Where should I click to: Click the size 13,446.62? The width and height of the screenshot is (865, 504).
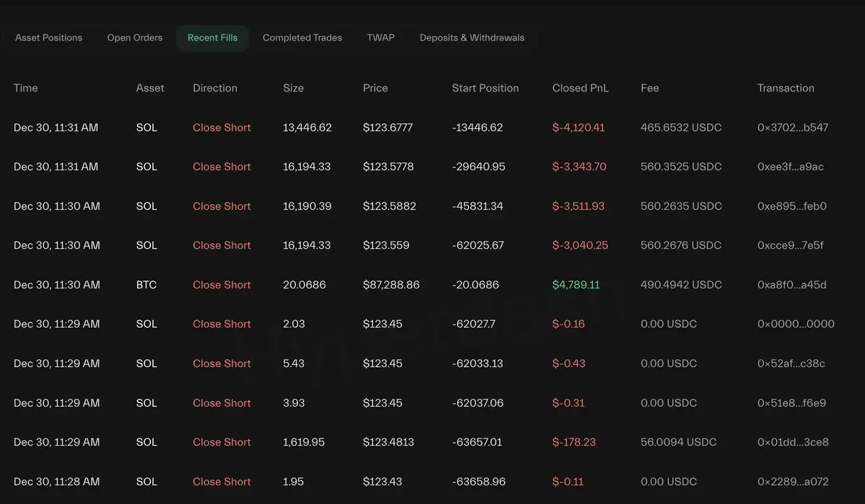(307, 128)
